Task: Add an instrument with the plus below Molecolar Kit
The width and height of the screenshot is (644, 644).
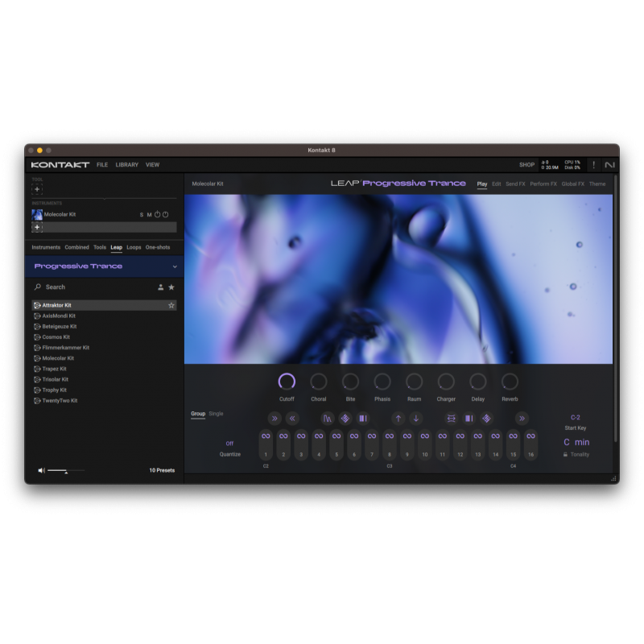Action: point(37,227)
